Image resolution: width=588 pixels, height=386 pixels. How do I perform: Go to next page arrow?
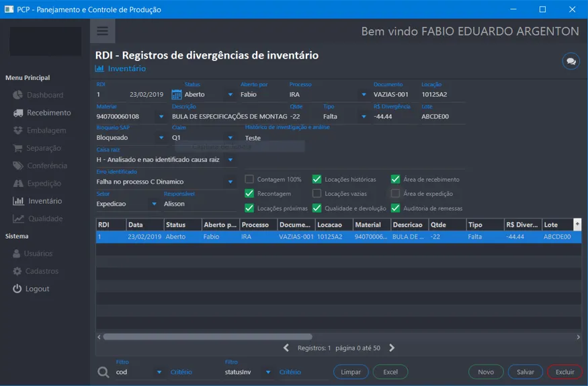tap(392, 348)
